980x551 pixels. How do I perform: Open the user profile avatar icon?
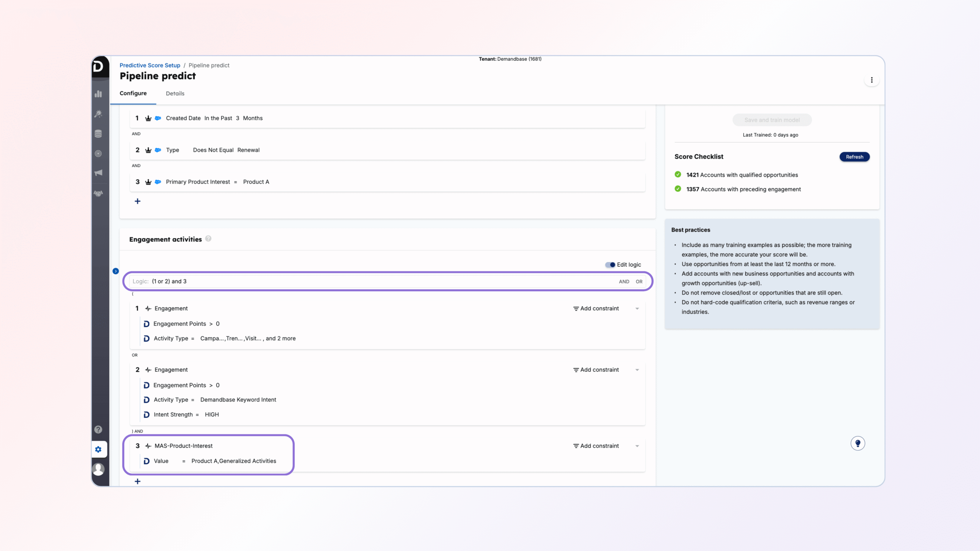pos(98,469)
